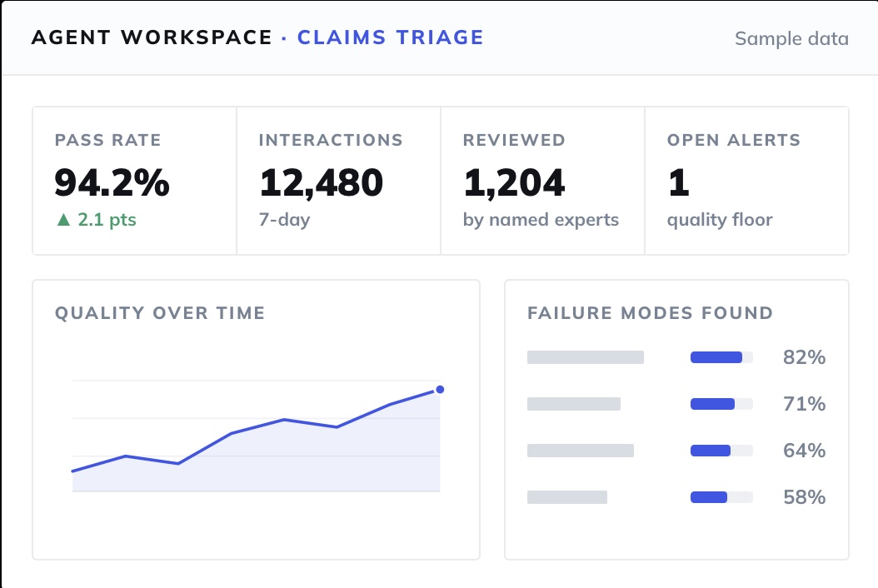878x588 pixels.
Task: Click the Quality Over Time heading
Action: 160,313
